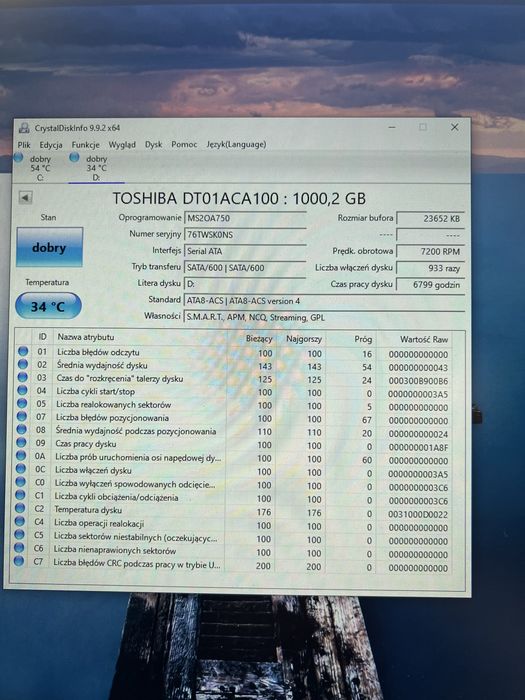The width and height of the screenshot is (525, 700).
Task: Open the Dysk menu
Action: coord(154,145)
